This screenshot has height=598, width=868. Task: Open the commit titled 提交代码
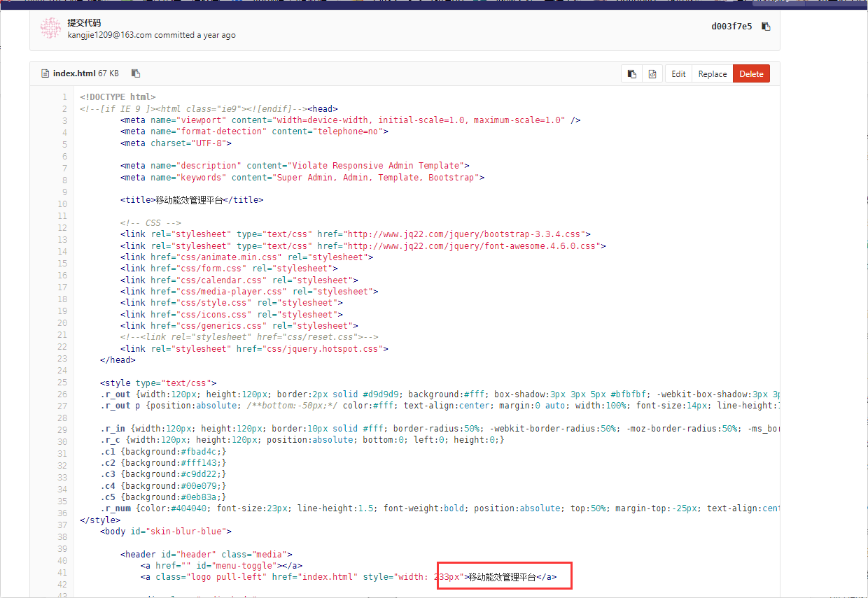(84, 23)
